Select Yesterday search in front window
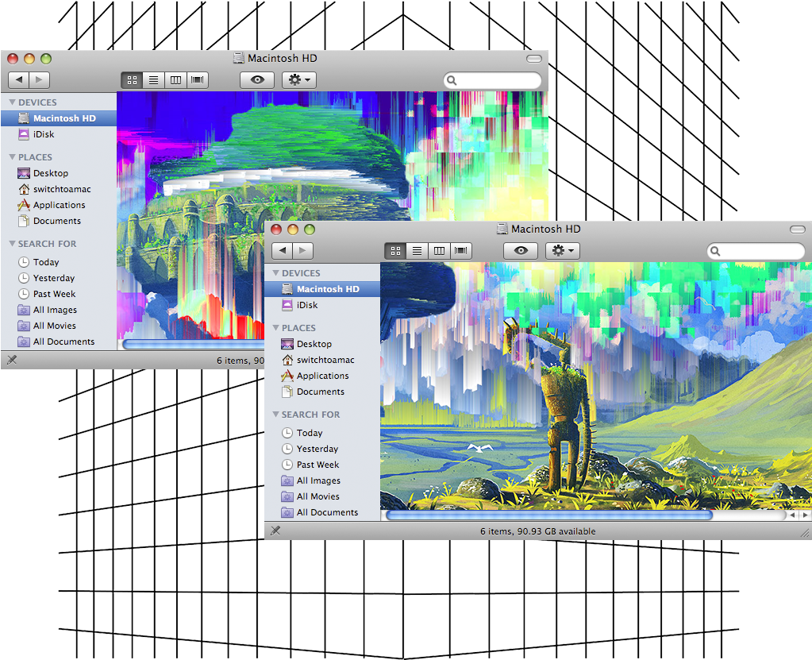 point(317,449)
